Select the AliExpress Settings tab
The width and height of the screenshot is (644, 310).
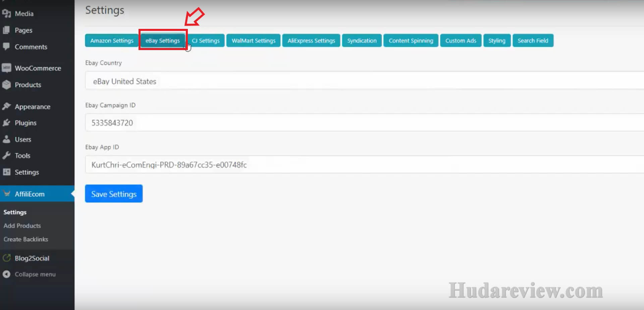311,41
